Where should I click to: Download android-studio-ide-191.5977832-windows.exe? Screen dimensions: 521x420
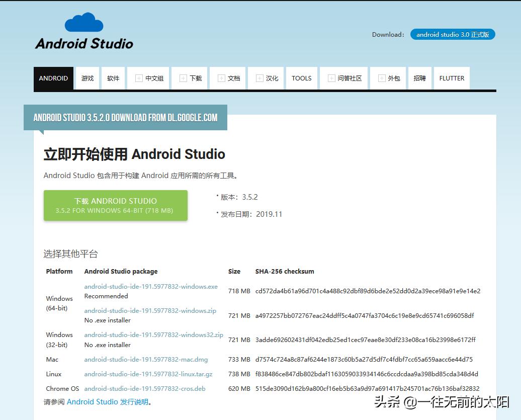click(x=150, y=286)
